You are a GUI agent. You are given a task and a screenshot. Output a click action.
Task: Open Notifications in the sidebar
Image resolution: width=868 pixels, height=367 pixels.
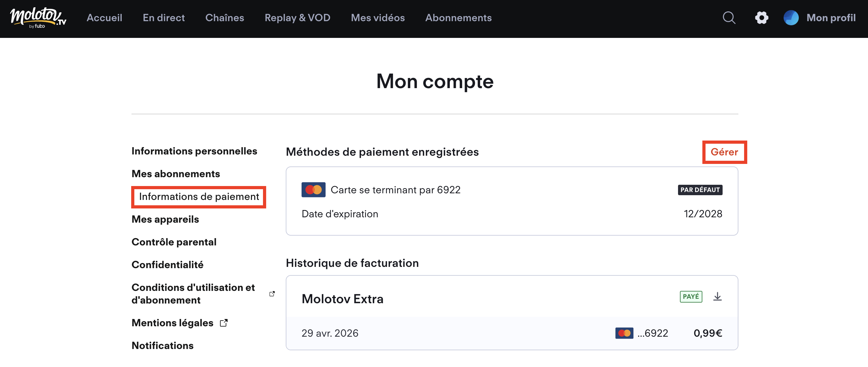163,346
